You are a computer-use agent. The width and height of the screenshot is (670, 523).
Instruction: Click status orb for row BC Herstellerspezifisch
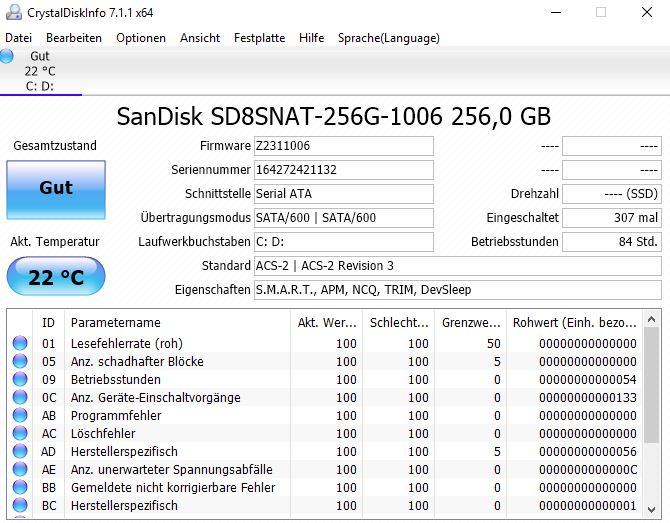(x=20, y=505)
